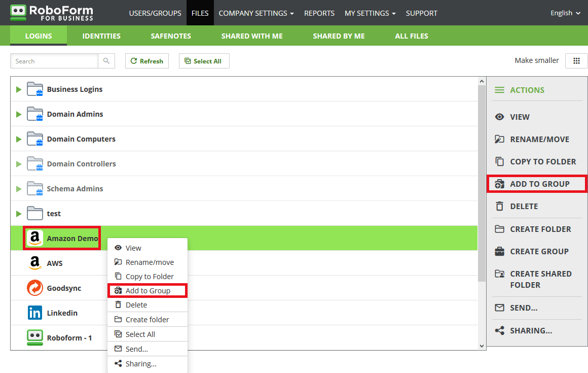Viewport: 588px width, 373px height.
Task: Click the file list vertical scrollbar
Action: [482, 178]
